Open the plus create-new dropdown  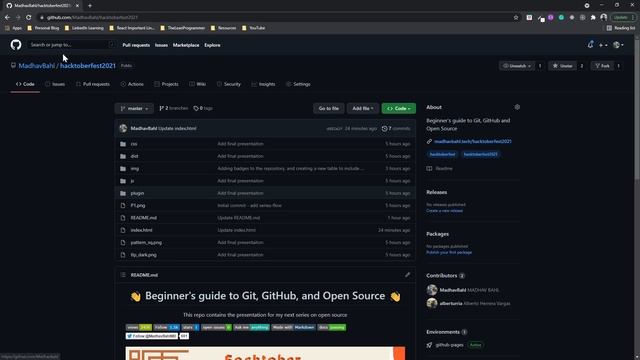coord(603,45)
